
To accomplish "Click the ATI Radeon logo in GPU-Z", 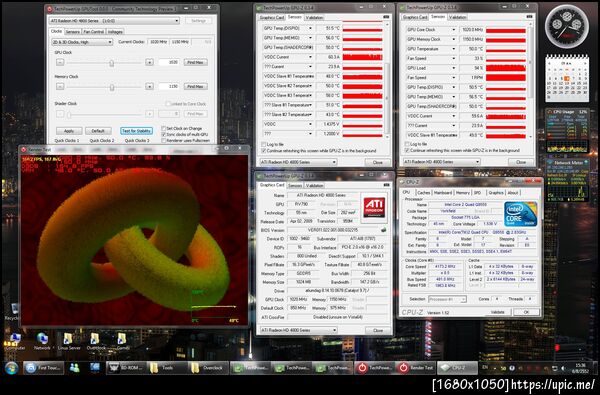I will pyautogui.click(x=374, y=207).
